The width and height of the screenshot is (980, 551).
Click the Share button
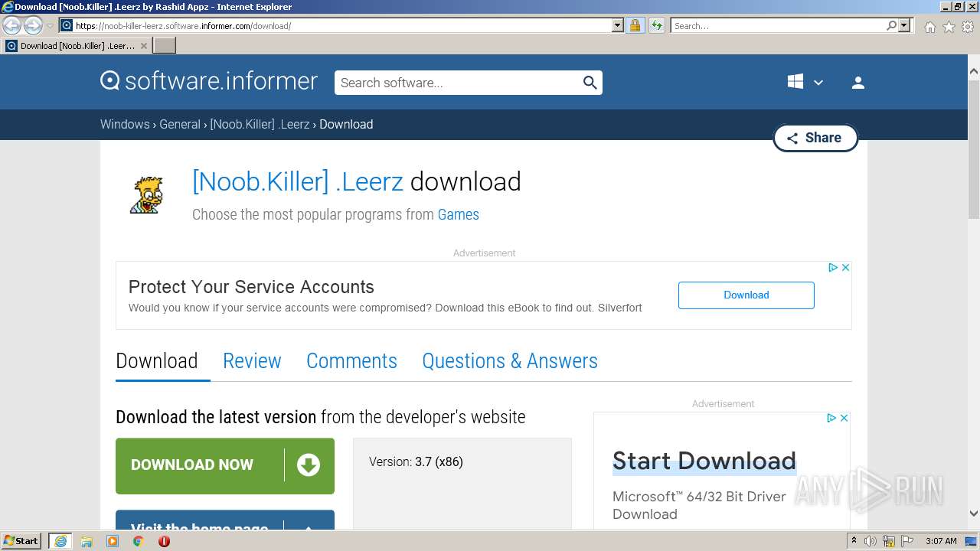click(815, 138)
